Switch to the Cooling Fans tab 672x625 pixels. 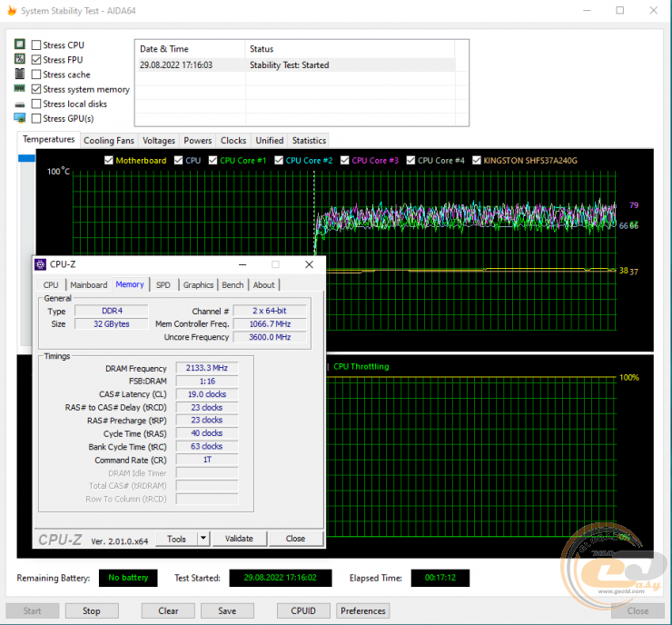[x=109, y=141]
